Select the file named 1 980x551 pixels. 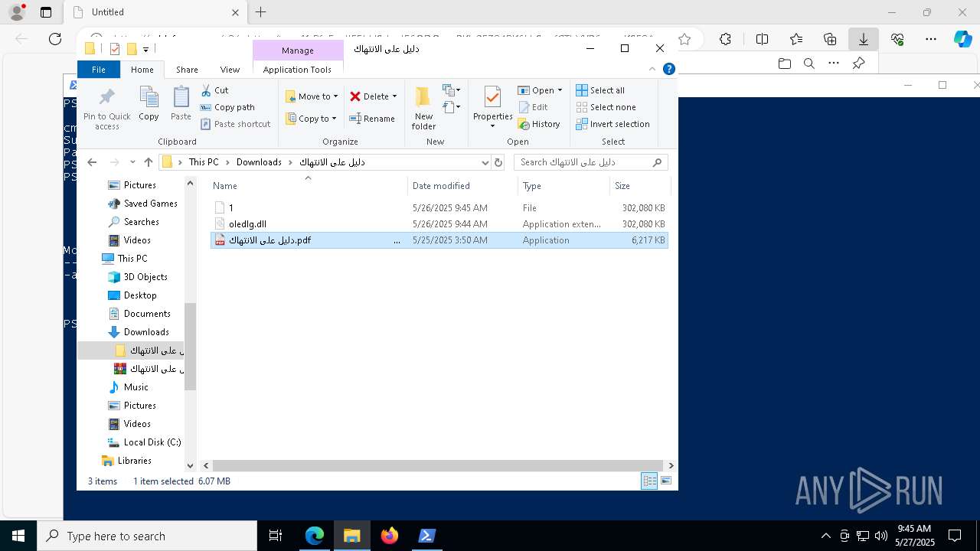point(439,208)
